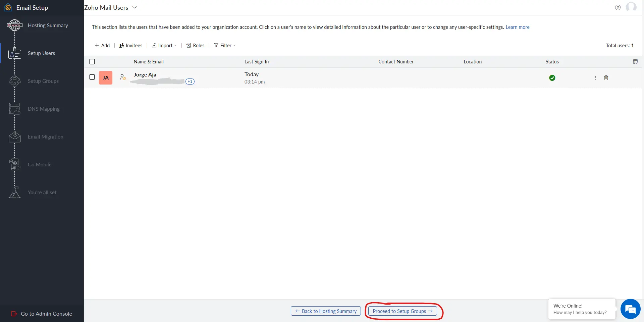Open Setup Users step
Image resolution: width=644 pixels, height=322 pixels.
(x=41, y=53)
